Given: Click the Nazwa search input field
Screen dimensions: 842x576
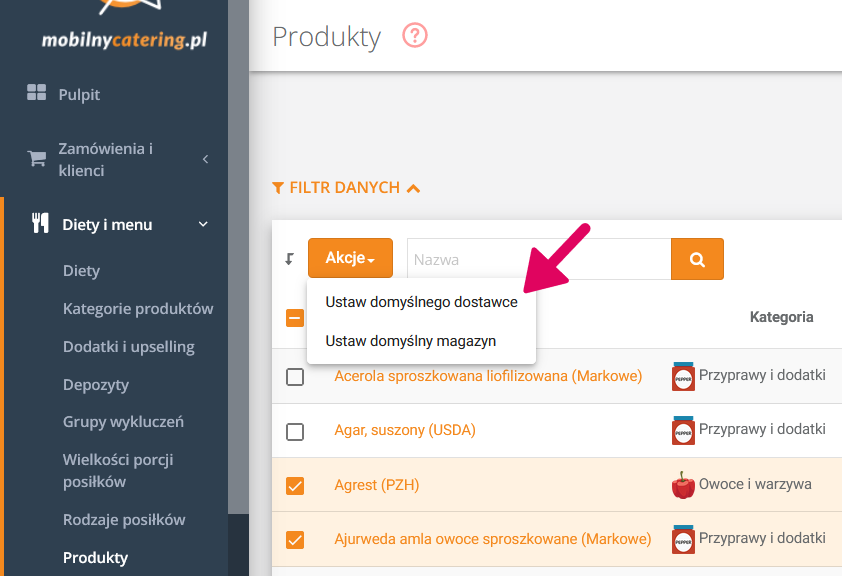Looking at the screenshot, I should (x=538, y=259).
